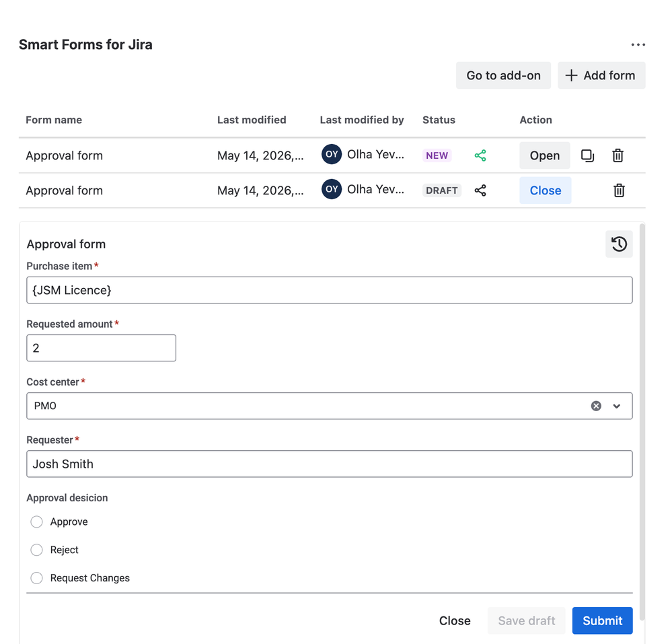Click Approval form name in NEW row

pyautogui.click(x=65, y=155)
